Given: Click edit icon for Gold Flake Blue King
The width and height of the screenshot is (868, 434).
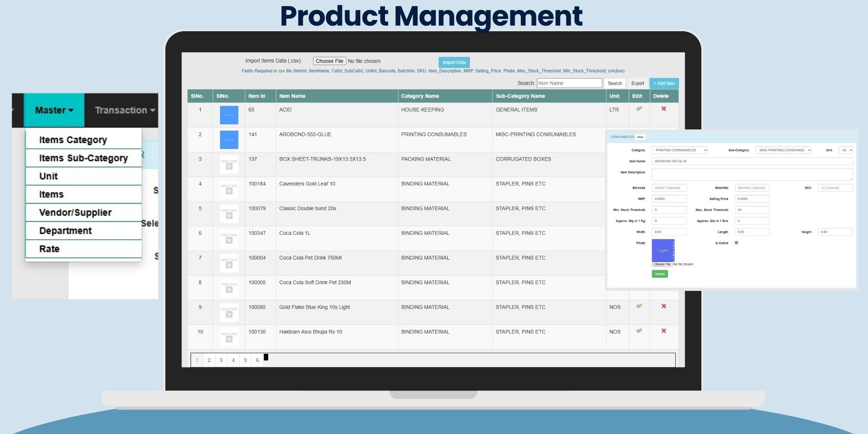Looking at the screenshot, I should point(639,306).
